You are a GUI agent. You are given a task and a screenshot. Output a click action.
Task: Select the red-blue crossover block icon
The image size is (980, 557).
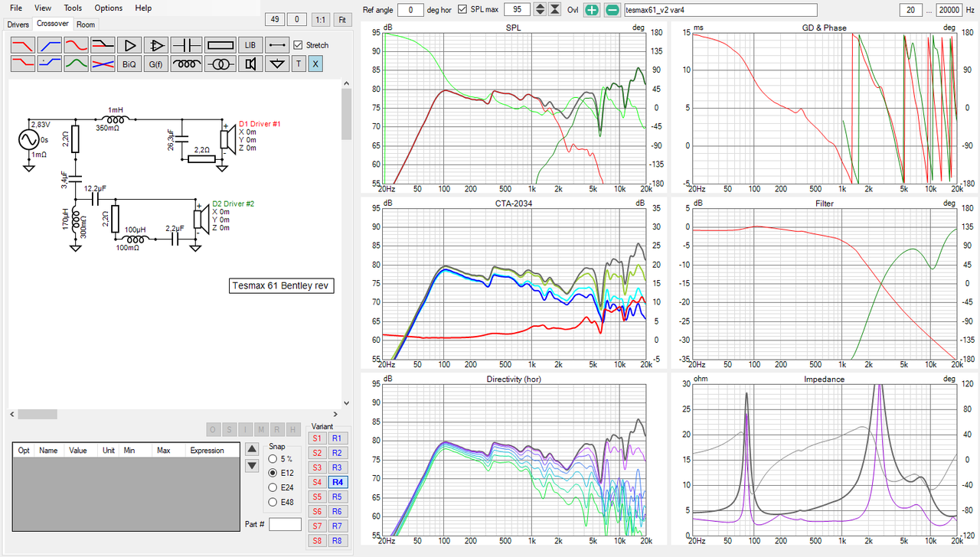coord(103,64)
